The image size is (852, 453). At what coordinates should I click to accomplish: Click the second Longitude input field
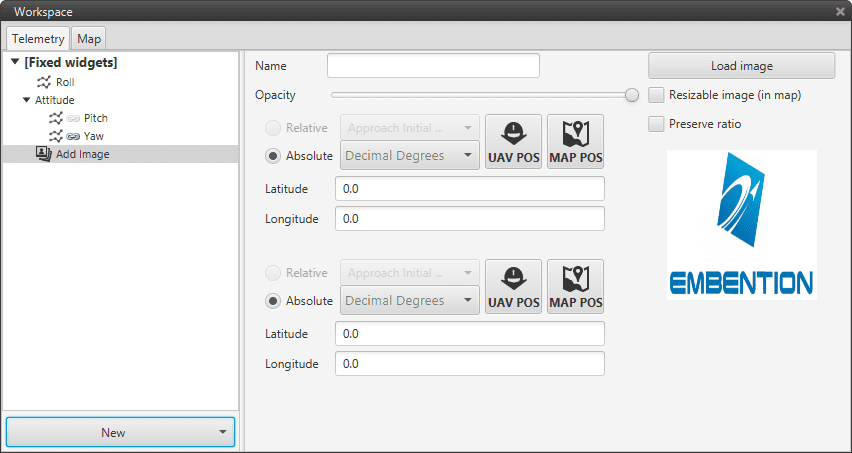(x=469, y=364)
